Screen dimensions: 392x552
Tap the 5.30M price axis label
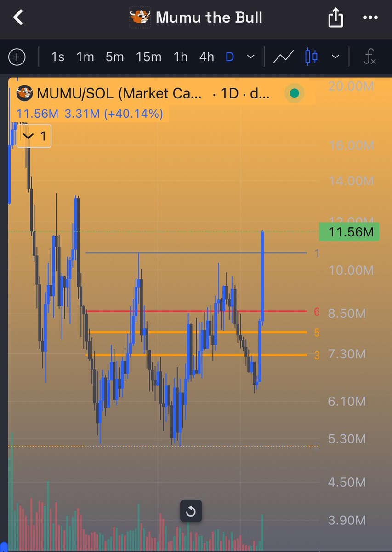pyautogui.click(x=347, y=438)
